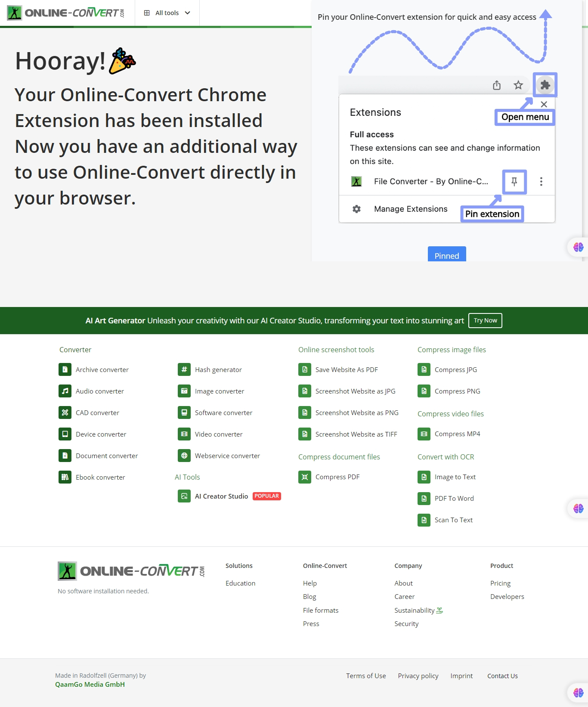This screenshot has width=588, height=707.
Task: Open AI Creator Studio link
Action: pyautogui.click(x=221, y=496)
